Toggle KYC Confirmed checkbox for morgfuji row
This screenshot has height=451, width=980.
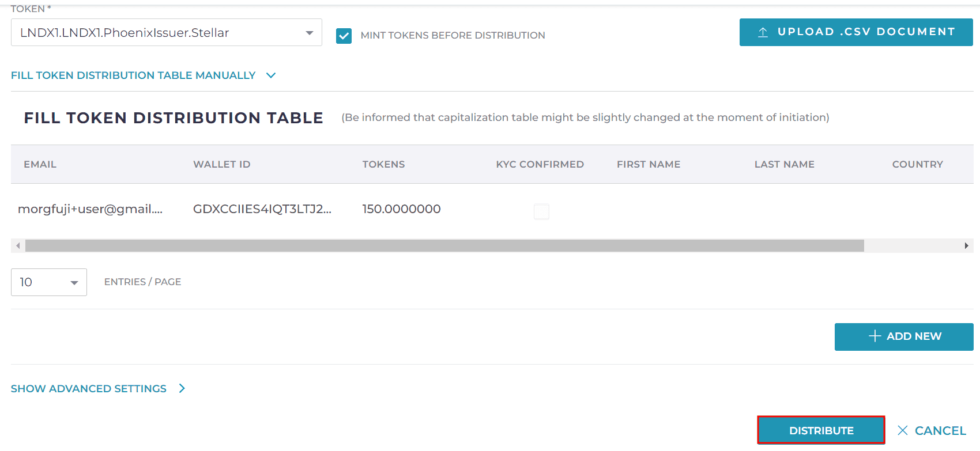coord(541,211)
